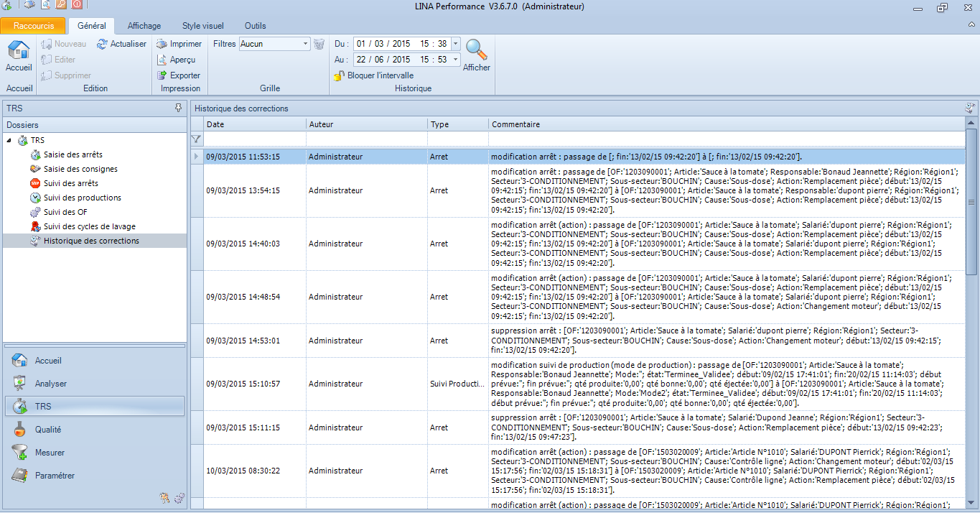Click the filter funnel icon in the grid
Screen dimensions: 980x513
pyautogui.click(x=196, y=139)
